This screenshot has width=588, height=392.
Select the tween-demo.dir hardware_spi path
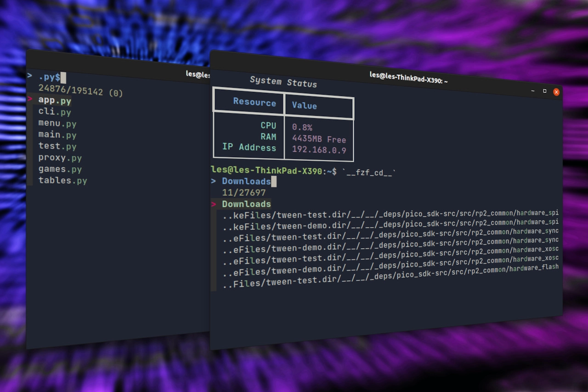tap(390, 224)
